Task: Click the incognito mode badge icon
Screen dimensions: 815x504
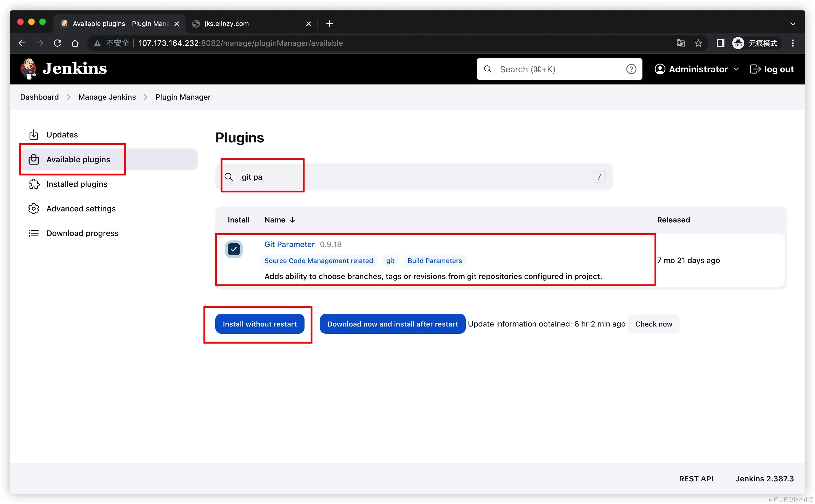Action: point(738,43)
